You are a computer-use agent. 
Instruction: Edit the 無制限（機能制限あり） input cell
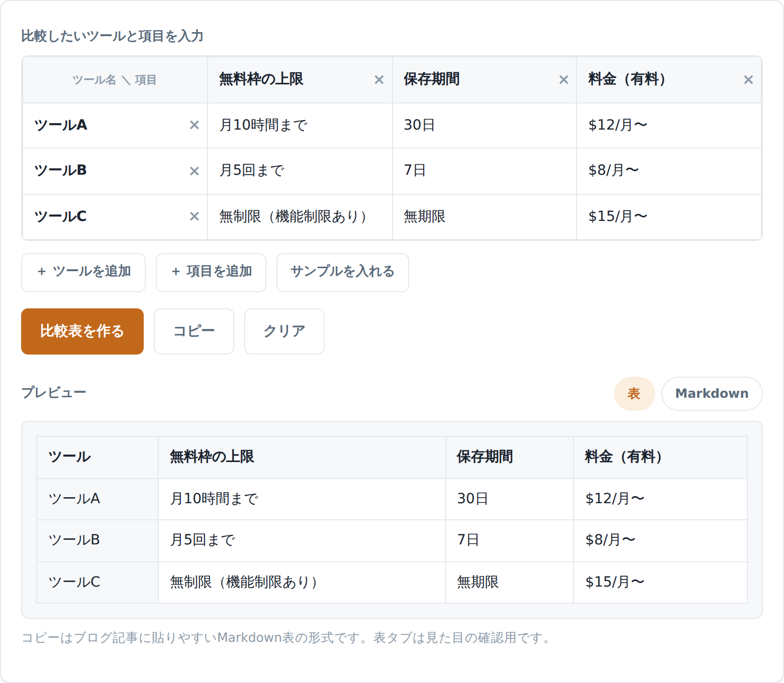(x=300, y=216)
